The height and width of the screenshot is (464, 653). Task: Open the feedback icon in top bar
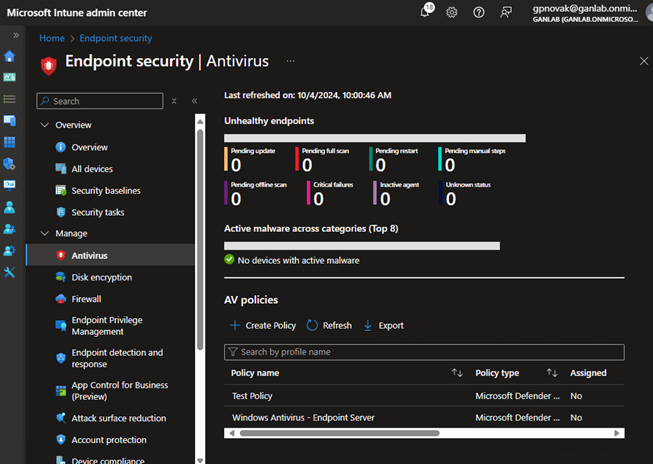click(506, 12)
